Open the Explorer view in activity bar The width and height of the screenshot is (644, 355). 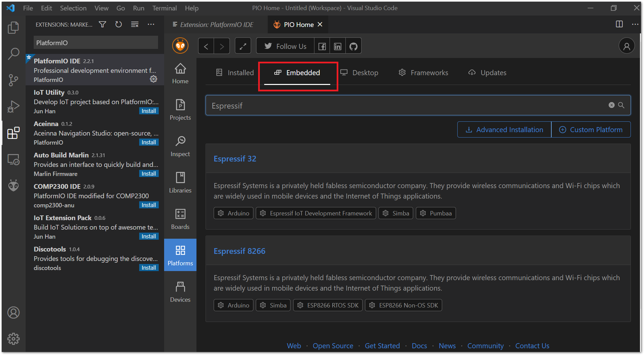[x=13, y=27]
